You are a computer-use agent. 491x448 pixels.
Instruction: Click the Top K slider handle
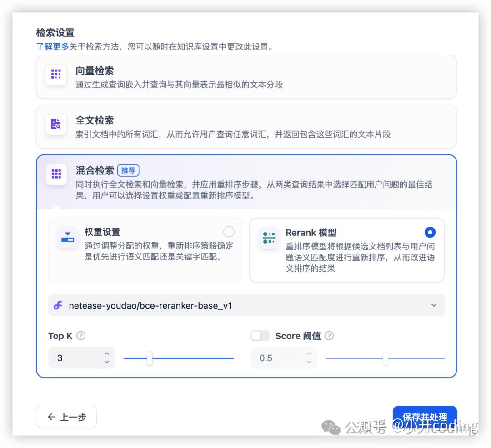pyautogui.click(x=150, y=358)
